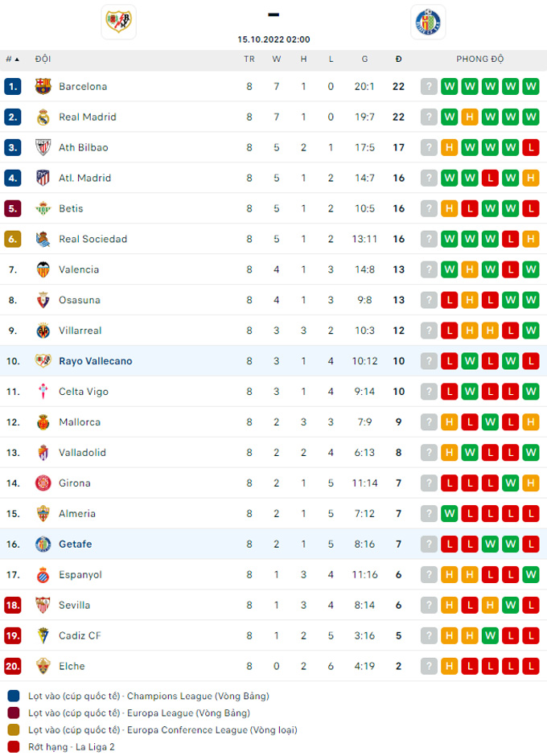Click the Atl. Madrid club crest icon
The image size is (547, 756).
click(43, 179)
